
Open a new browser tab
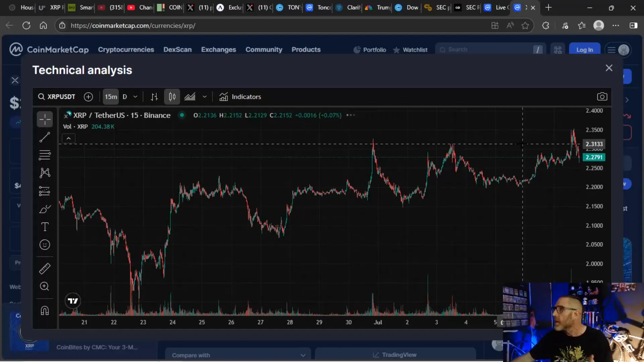[548, 7]
